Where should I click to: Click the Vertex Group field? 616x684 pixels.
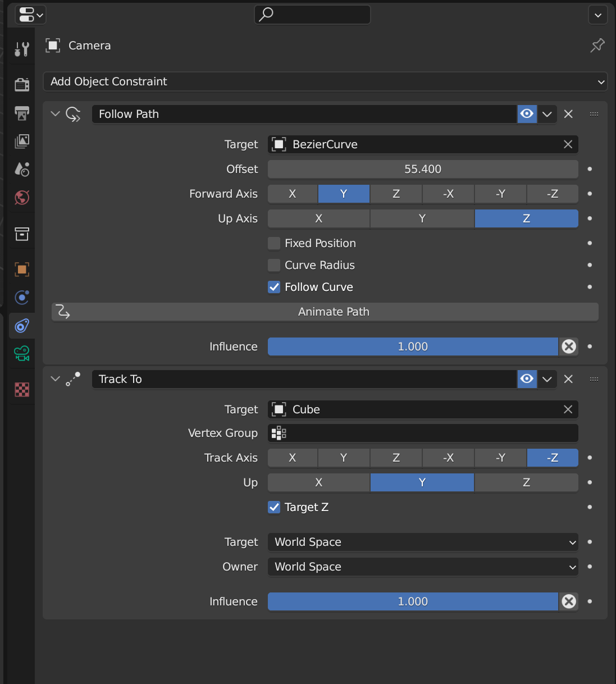tap(423, 433)
